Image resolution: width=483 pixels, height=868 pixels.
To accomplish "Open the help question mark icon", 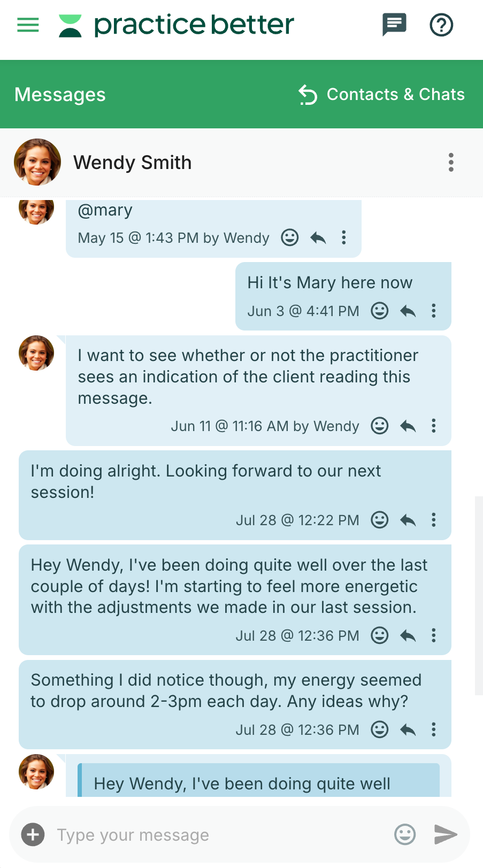I will pyautogui.click(x=441, y=25).
